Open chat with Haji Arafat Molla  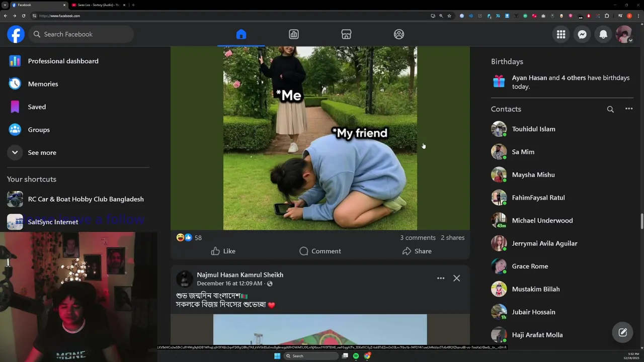click(x=562, y=335)
